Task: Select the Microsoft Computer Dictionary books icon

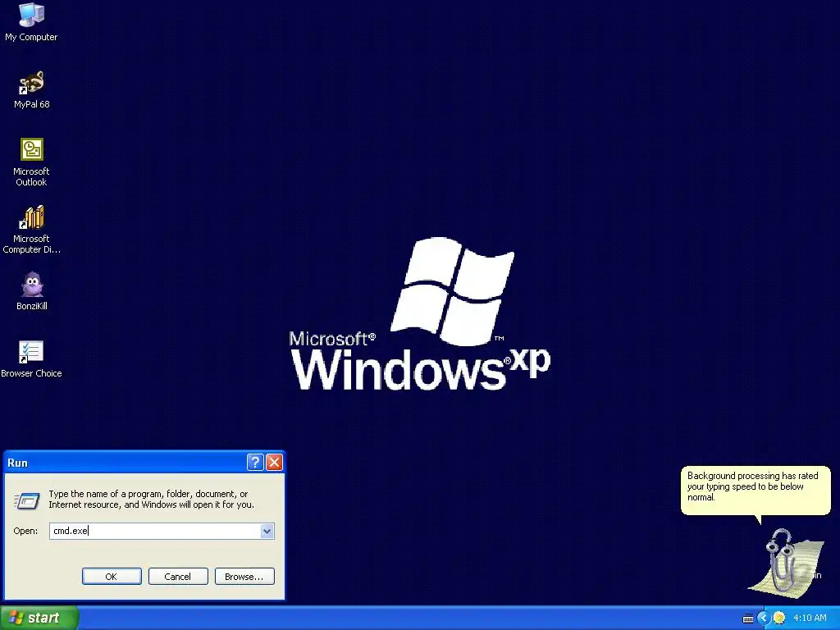Action: point(31,230)
